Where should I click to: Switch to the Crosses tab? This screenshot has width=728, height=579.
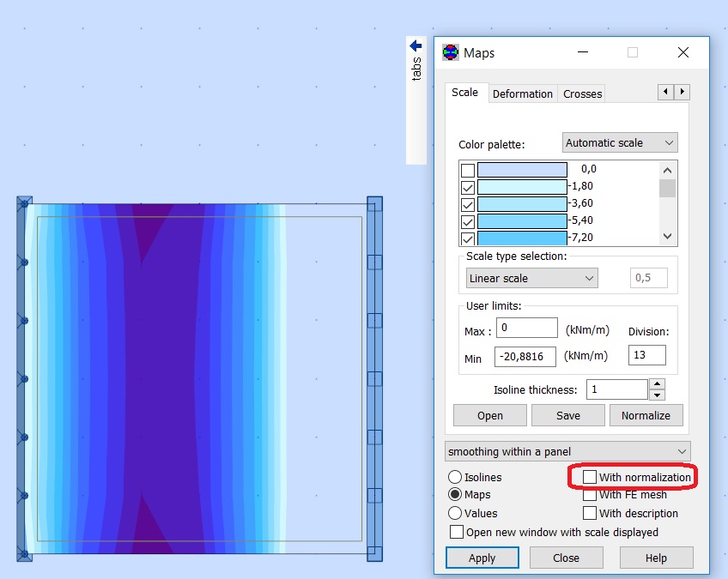click(581, 93)
